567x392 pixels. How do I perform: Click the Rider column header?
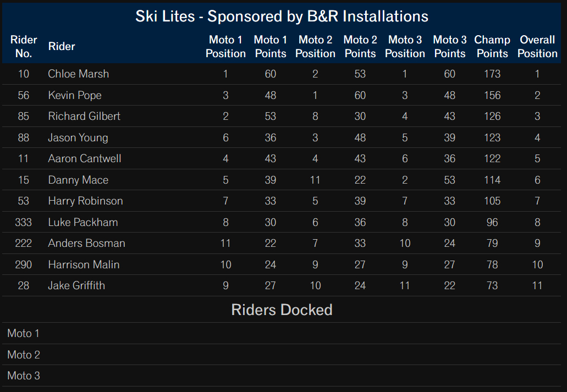(62, 47)
